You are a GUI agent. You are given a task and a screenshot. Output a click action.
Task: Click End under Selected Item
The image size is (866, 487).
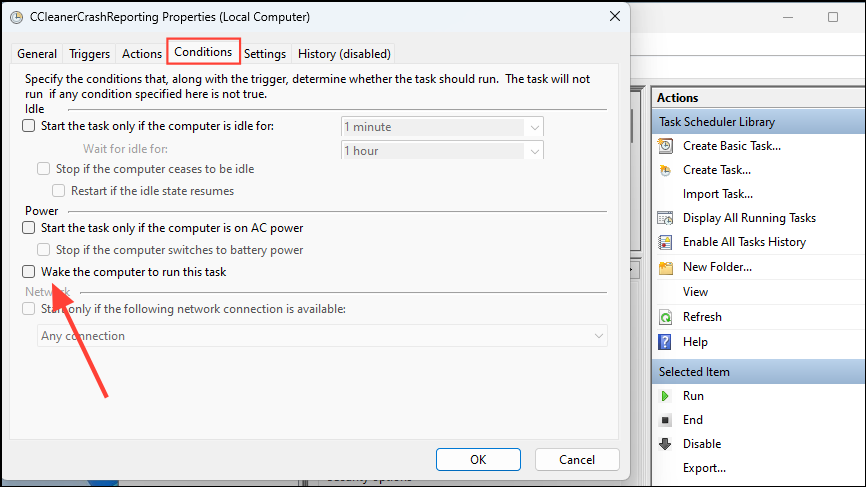[693, 420]
